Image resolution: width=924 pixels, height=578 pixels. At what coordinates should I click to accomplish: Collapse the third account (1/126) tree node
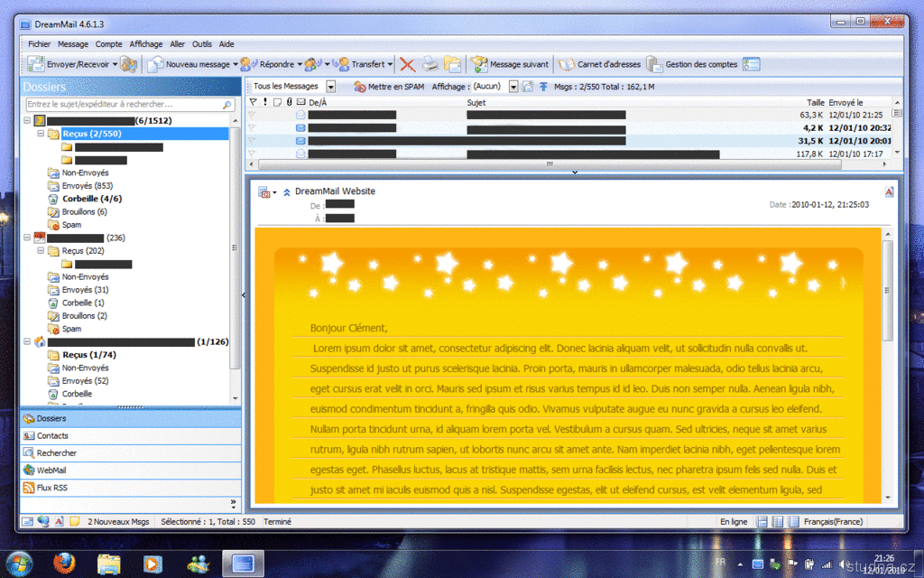(27, 341)
